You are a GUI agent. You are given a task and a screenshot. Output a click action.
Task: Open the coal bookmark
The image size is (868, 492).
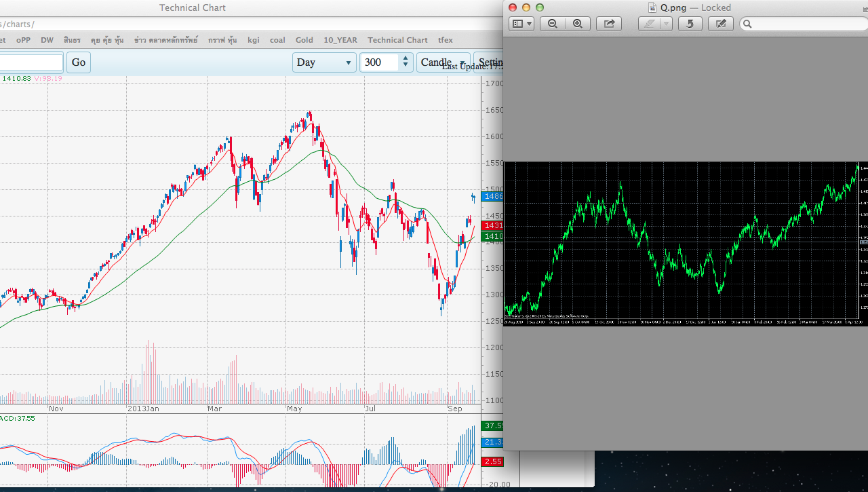pos(277,40)
